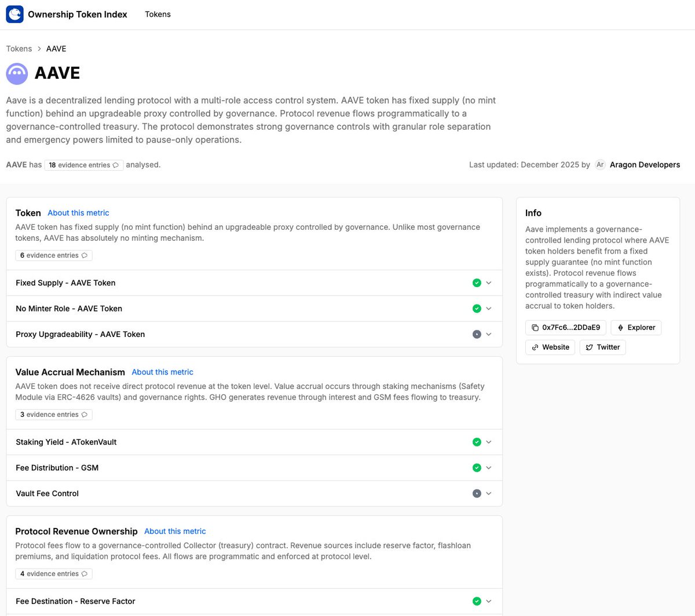Click the 'Fee Distribution - GSM' label
The image size is (695, 616).
(x=57, y=468)
